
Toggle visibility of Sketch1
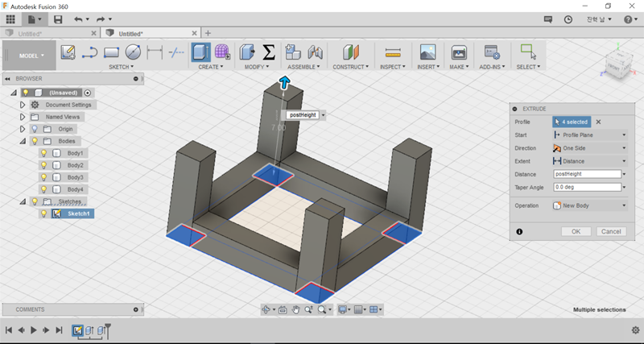tap(44, 213)
